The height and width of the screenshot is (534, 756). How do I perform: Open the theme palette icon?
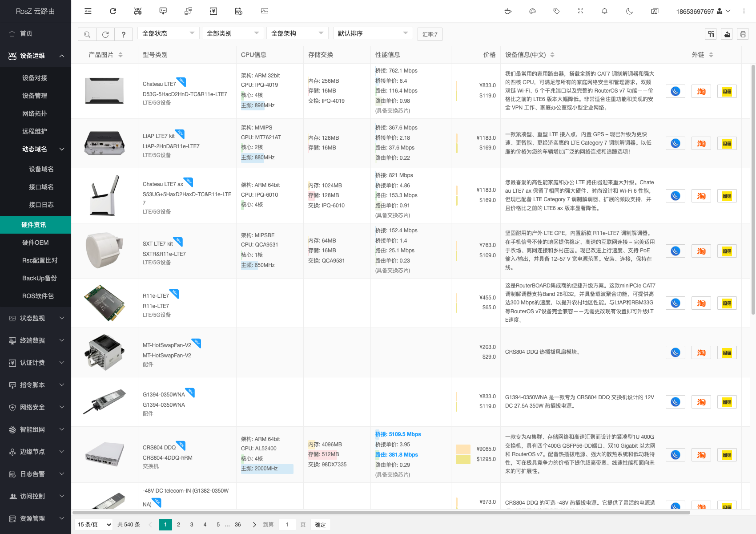pos(532,11)
